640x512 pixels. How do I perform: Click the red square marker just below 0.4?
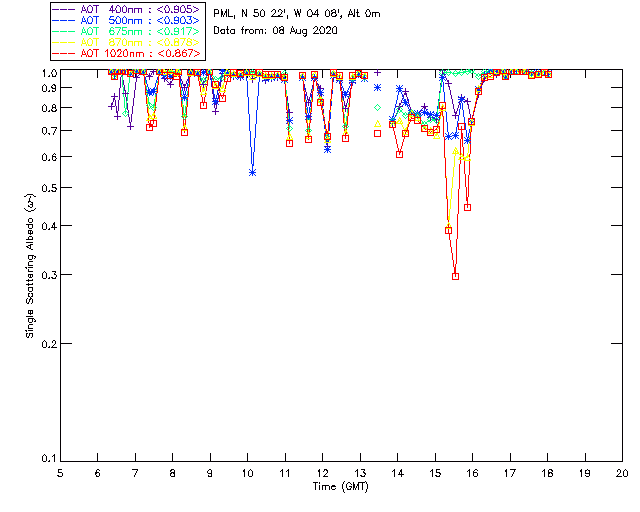click(449, 230)
